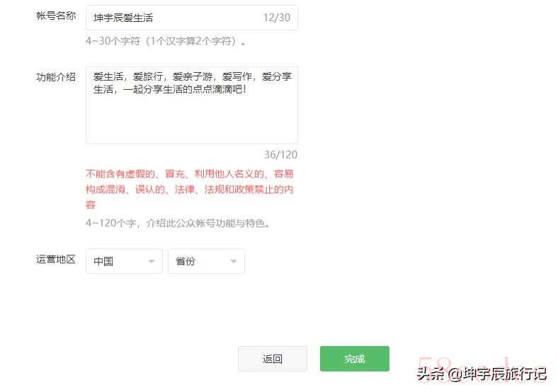Click the gray 返回 button
558x392 pixels.
pos(272,359)
